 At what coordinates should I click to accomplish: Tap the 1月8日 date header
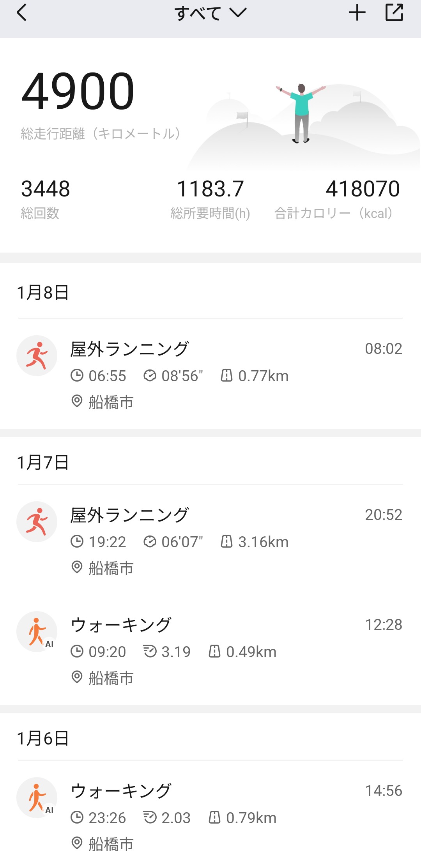[x=43, y=293]
